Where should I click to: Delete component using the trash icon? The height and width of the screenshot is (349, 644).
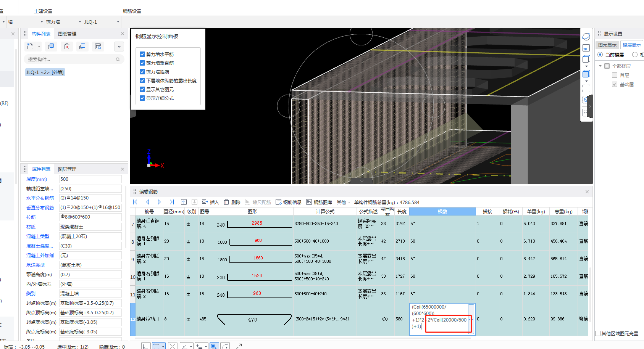pos(67,47)
